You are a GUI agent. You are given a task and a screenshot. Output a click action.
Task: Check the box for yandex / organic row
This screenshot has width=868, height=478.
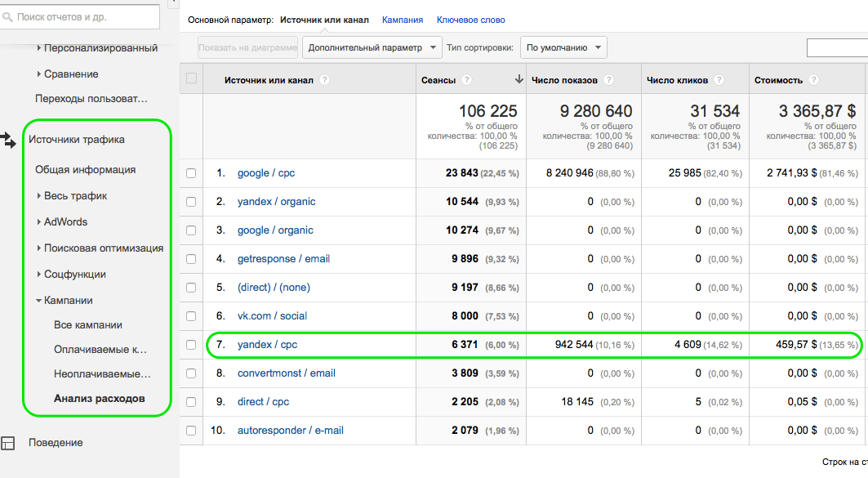tap(191, 202)
